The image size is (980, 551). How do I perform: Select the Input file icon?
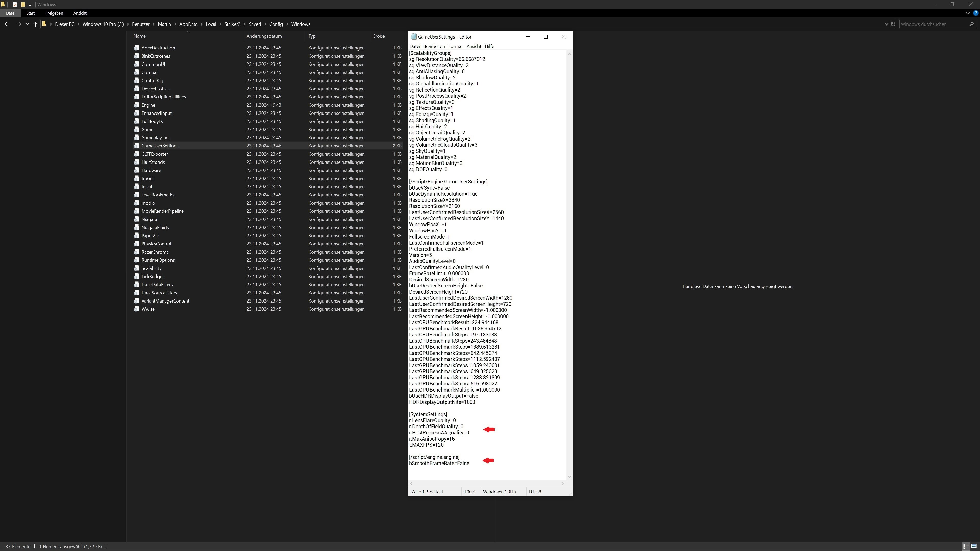tap(137, 187)
